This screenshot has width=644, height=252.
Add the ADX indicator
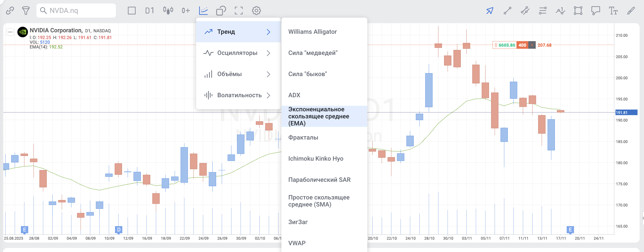[324, 95]
